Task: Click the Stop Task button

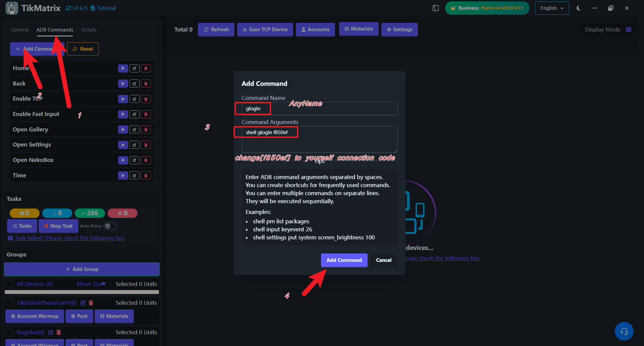Action: point(58,226)
